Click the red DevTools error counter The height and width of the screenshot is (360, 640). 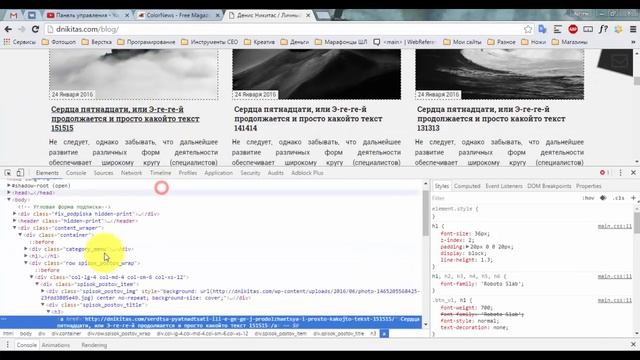[x=604, y=173]
